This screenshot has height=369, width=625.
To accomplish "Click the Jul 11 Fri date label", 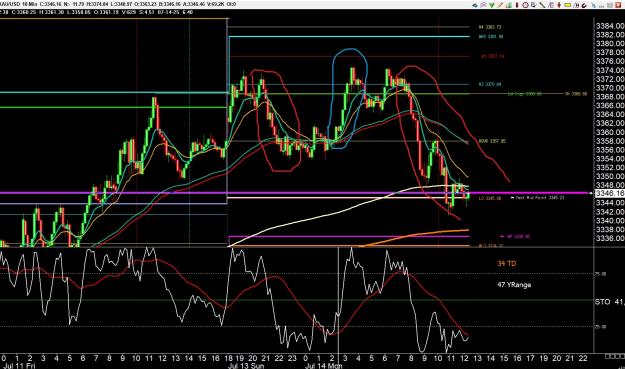I will [19, 366].
